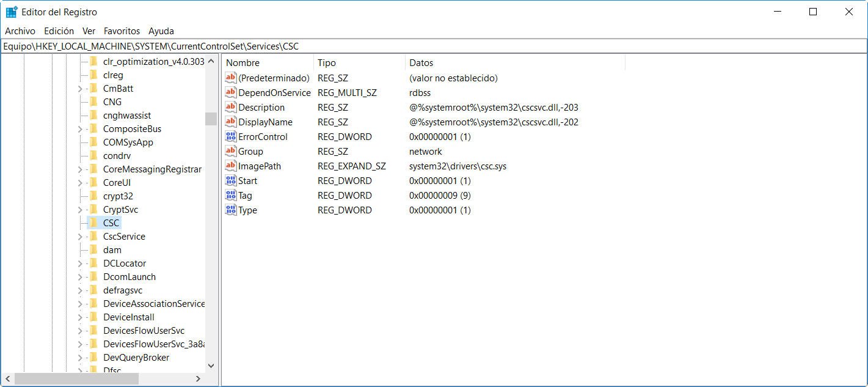The width and height of the screenshot is (868, 387).
Task: Click the 'network' data cell
Action: (425, 152)
